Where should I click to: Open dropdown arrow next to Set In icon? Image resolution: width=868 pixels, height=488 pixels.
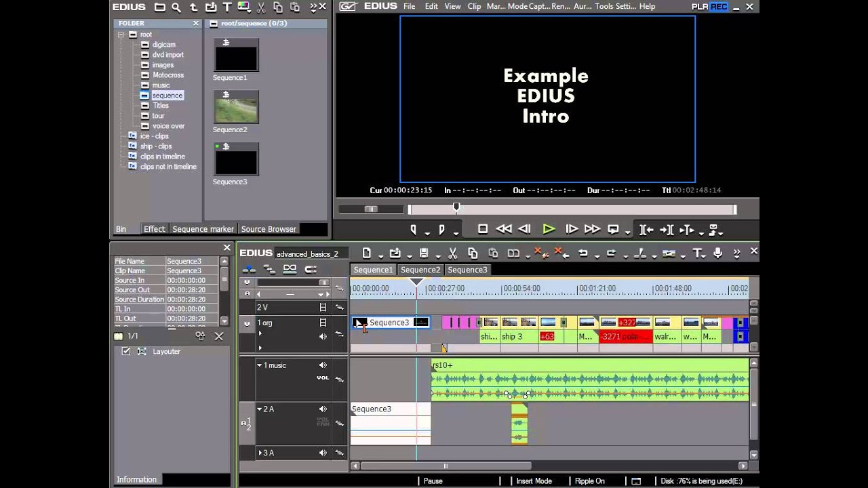pyautogui.click(x=427, y=232)
